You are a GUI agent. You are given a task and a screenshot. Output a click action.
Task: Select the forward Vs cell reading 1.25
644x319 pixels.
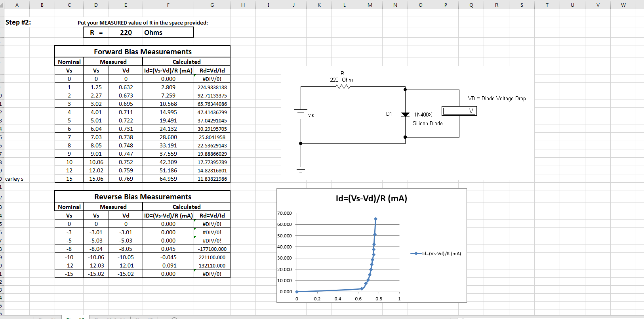tap(96, 87)
